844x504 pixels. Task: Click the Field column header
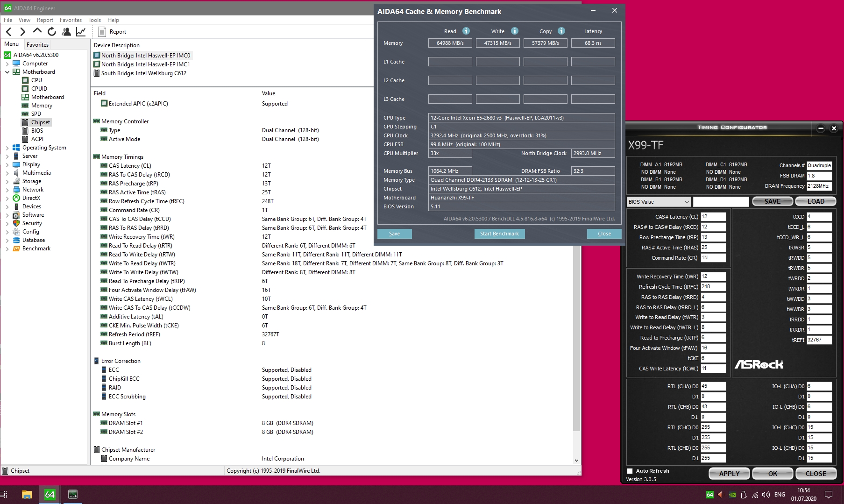[x=99, y=93]
